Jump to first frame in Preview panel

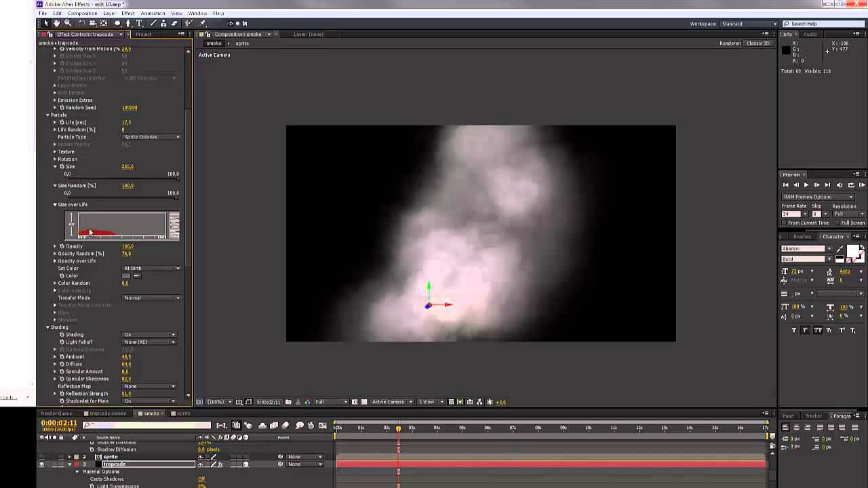point(786,185)
